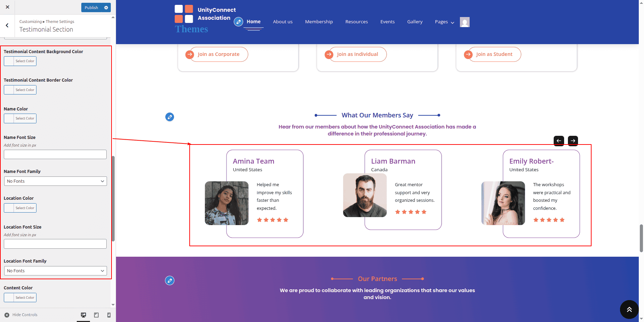The height and width of the screenshot is (322, 644).
Task: Open the Location Font Family dropdown
Action: tap(55, 271)
